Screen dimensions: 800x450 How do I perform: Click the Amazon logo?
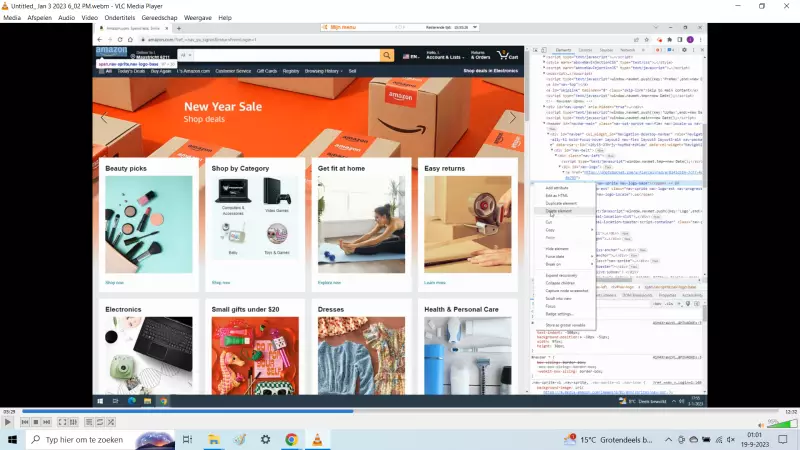point(111,52)
